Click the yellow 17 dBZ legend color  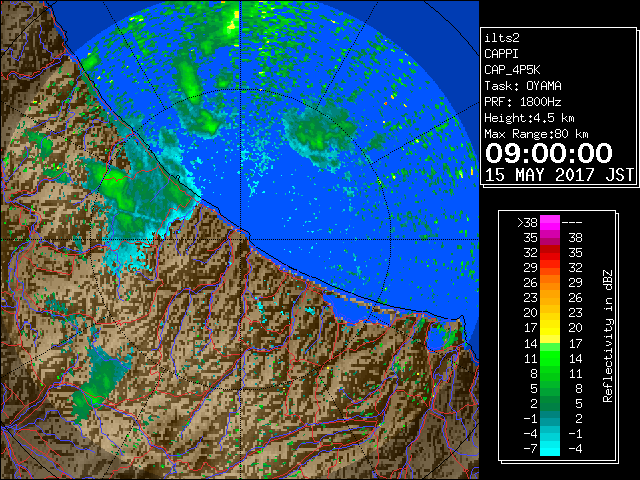pos(550,328)
